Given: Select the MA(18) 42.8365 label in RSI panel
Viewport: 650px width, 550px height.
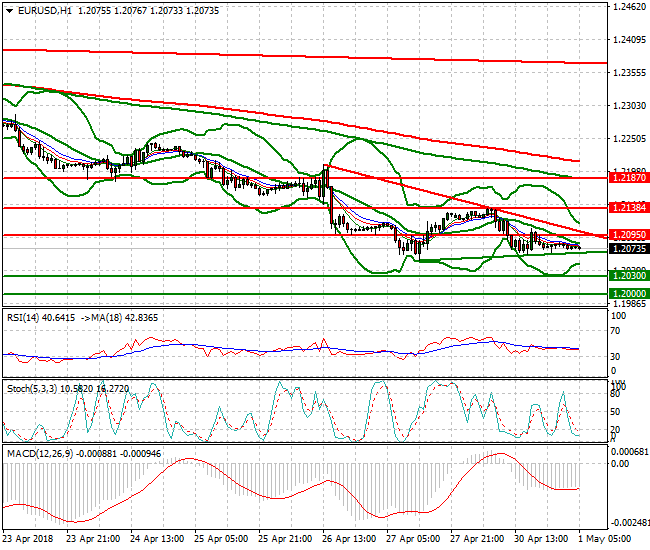Looking at the screenshot, I should (x=125, y=318).
